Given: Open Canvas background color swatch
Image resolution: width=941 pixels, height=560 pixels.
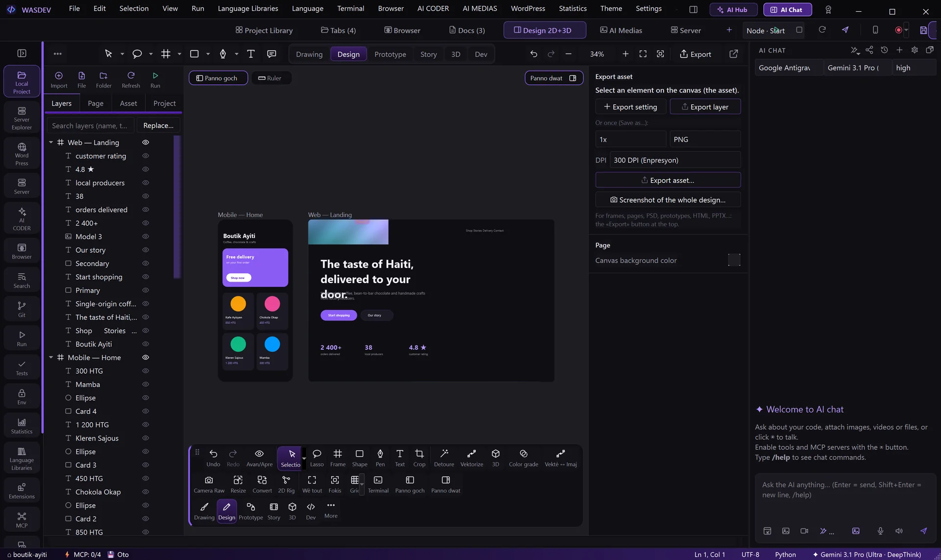Looking at the screenshot, I should coord(734,260).
